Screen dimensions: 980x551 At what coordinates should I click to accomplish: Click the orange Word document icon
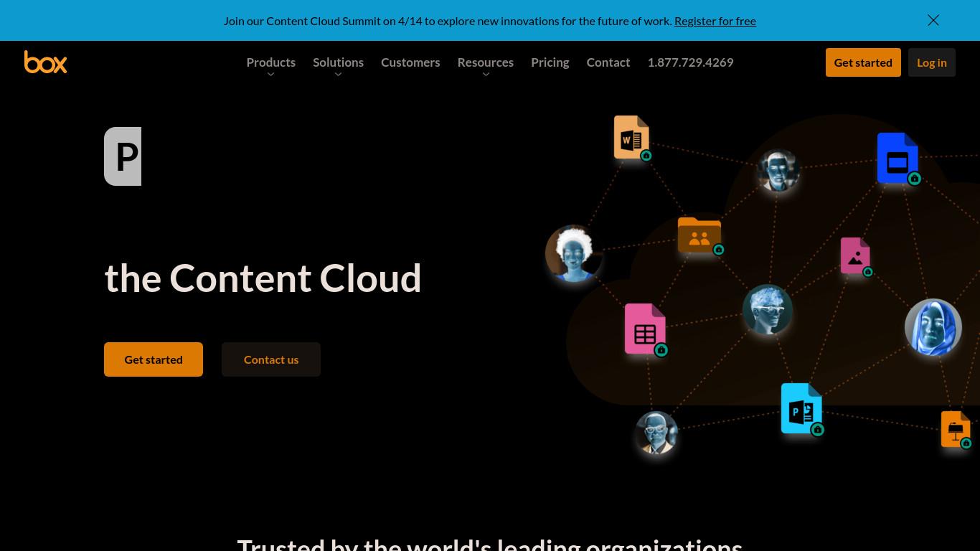631,137
